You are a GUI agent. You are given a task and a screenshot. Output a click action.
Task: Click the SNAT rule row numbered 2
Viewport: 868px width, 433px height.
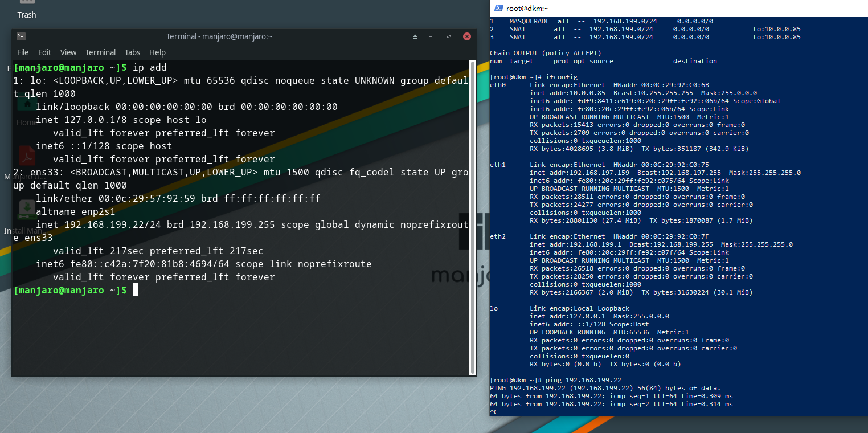click(645, 29)
